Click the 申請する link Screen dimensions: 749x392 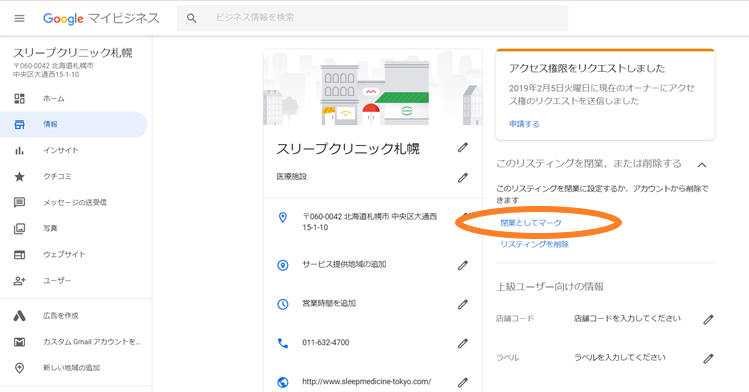pyautogui.click(x=524, y=124)
